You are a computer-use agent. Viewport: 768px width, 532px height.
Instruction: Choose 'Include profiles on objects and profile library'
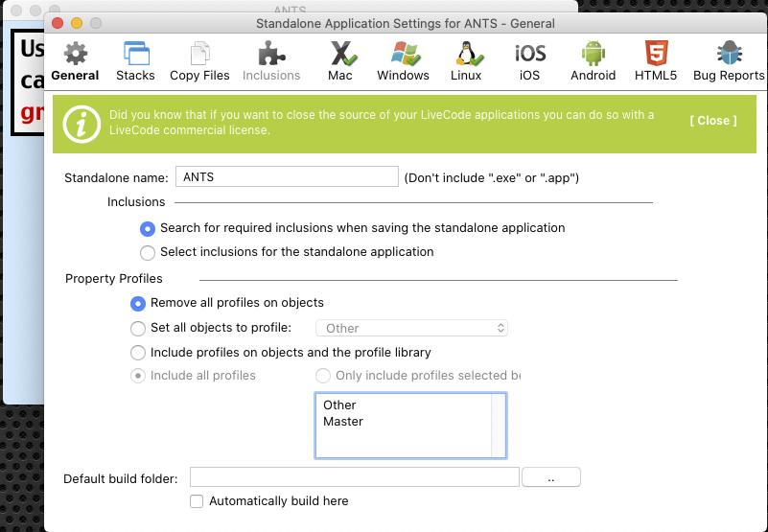tap(139, 353)
